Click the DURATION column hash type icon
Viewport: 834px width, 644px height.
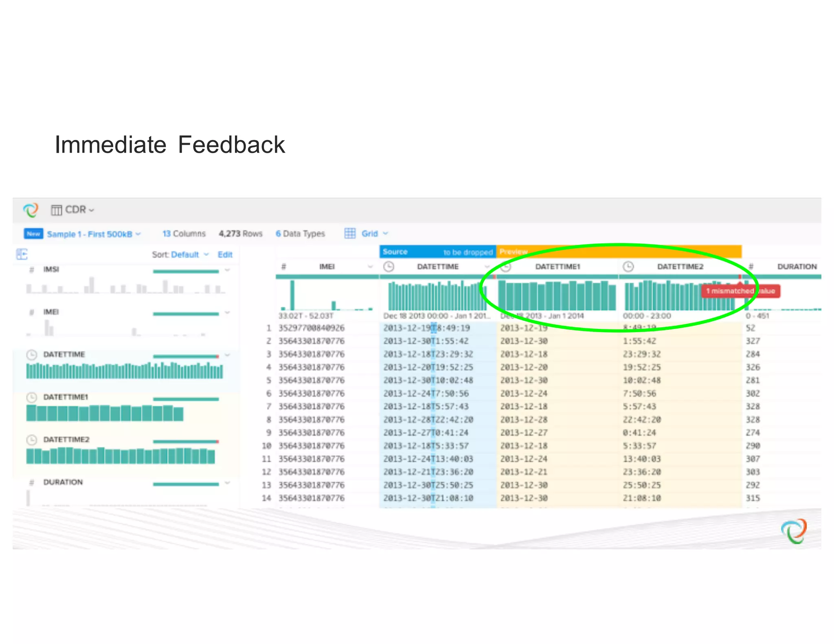click(751, 267)
